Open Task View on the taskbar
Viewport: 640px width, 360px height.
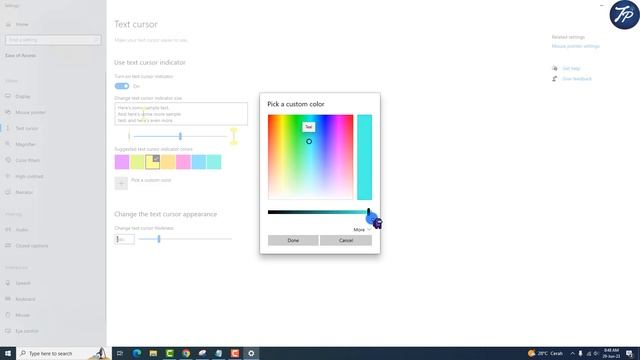pos(120,353)
